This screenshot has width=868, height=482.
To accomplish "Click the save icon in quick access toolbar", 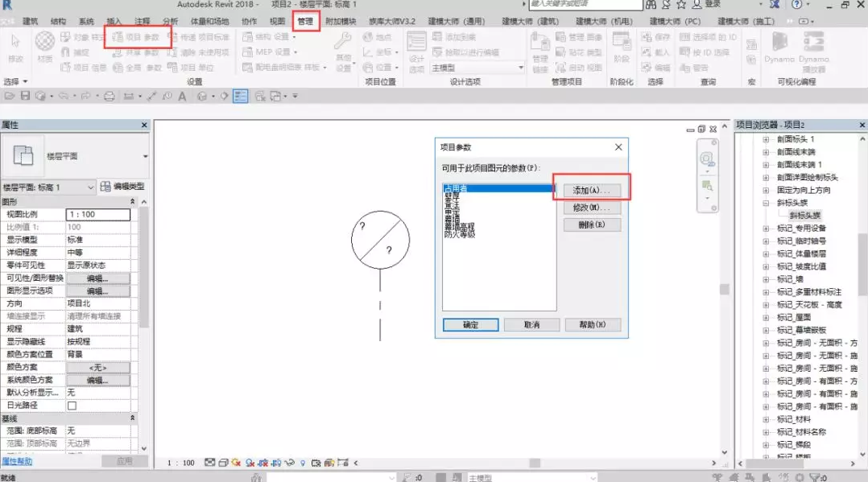I will [x=25, y=97].
